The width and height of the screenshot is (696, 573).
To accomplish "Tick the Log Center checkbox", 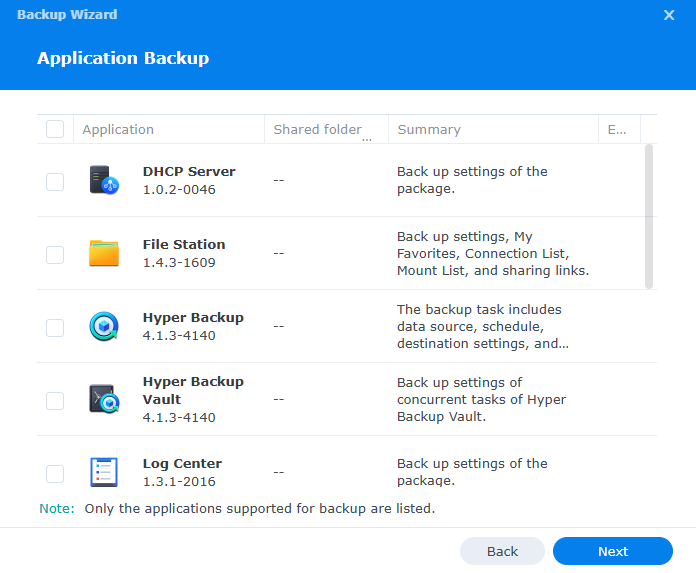I will tap(55, 474).
